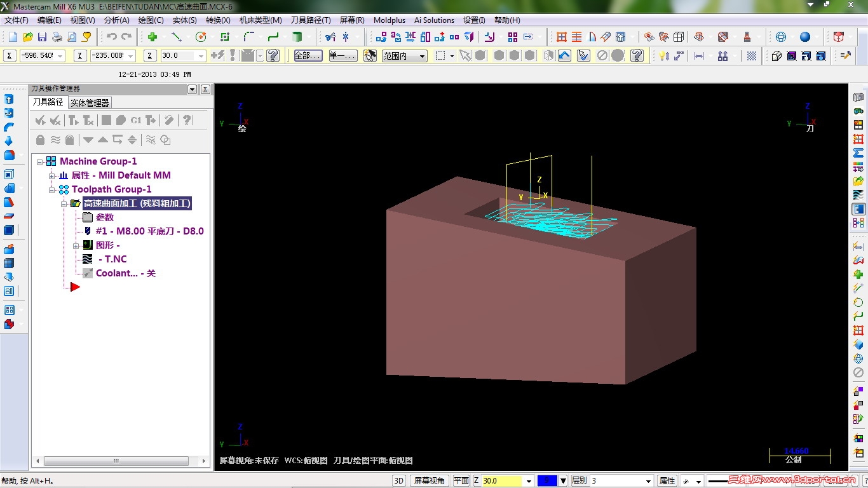Viewport: 868px width, 488px height.
Task: Undo the last action using the undo arrow
Action: pyautogui.click(x=112, y=37)
